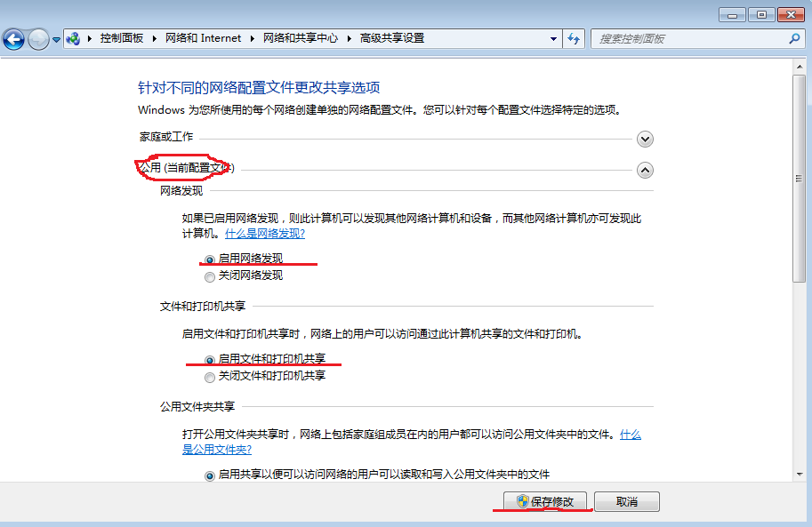Open recent pages dropdown arrow near navigation buttons
812x527 pixels.
[57, 40]
